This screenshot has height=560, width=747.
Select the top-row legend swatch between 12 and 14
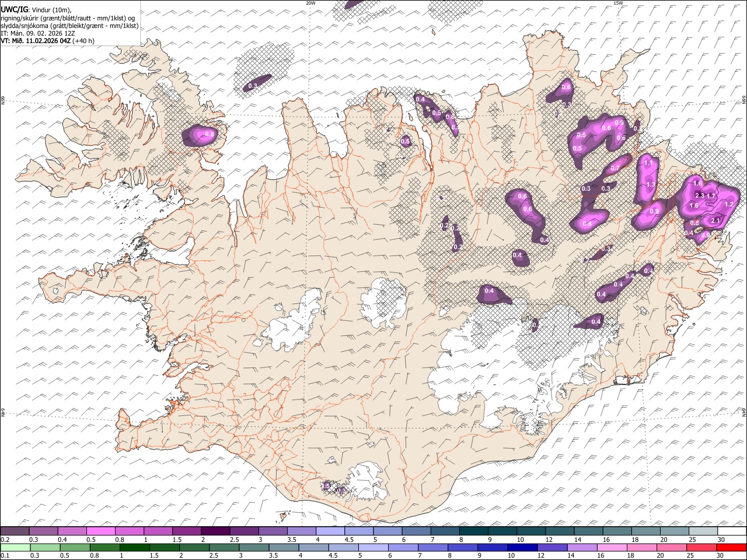click(560, 531)
